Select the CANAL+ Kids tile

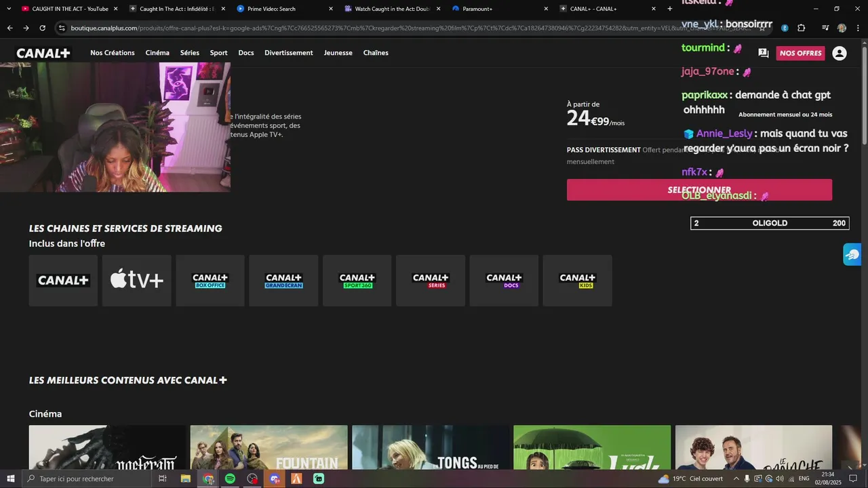pyautogui.click(x=578, y=281)
